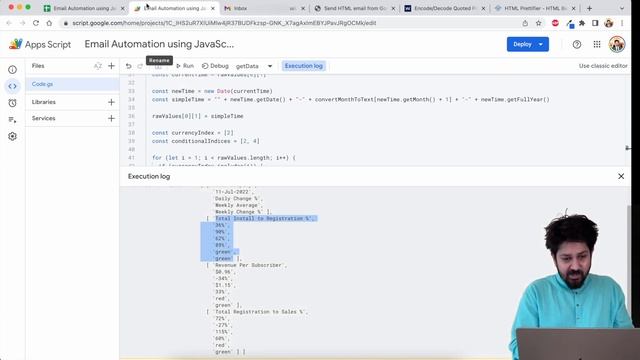This screenshot has width=640, height=360.
Task: Add a service with the plus icon
Action: pyautogui.click(x=111, y=118)
